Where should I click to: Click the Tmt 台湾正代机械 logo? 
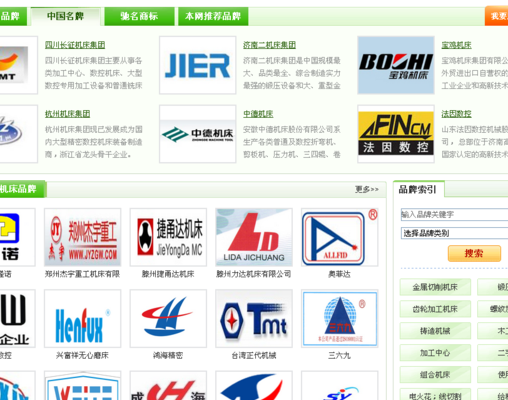[254, 319]
